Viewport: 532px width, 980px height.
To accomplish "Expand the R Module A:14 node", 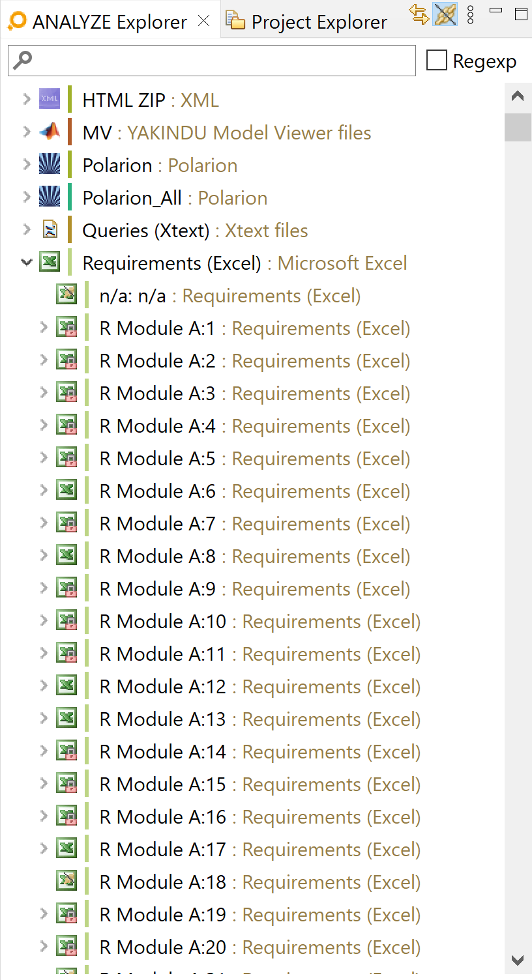I will point(44,751).
